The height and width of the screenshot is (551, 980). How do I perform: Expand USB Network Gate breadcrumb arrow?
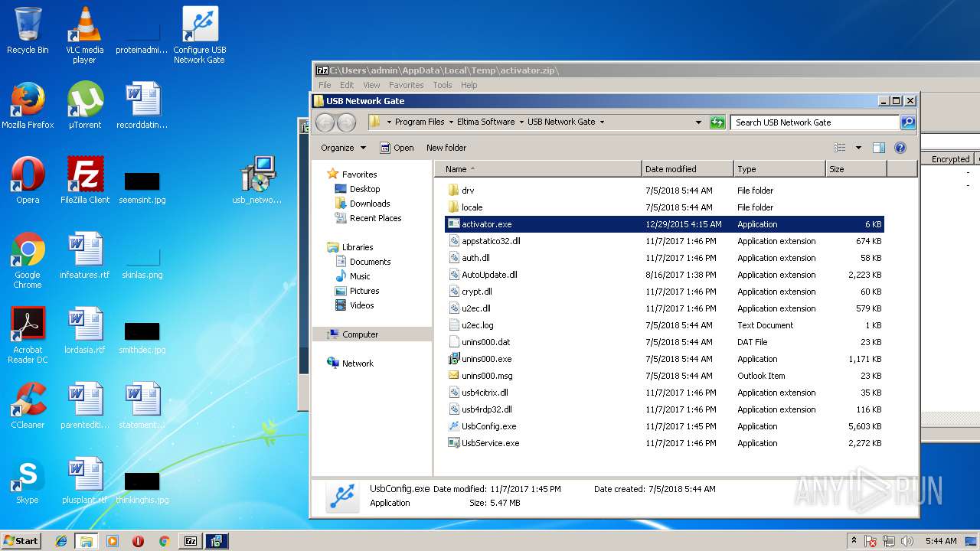[602, 122]
